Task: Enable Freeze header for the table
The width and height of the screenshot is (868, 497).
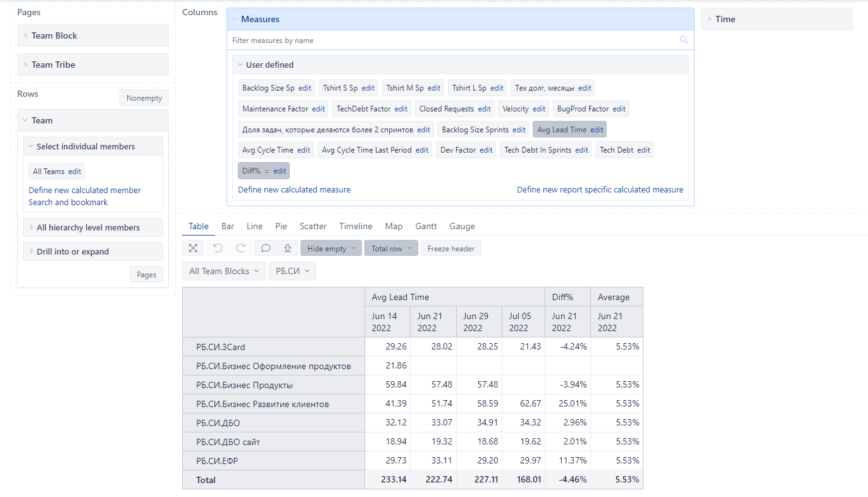Action: (450, 248)
